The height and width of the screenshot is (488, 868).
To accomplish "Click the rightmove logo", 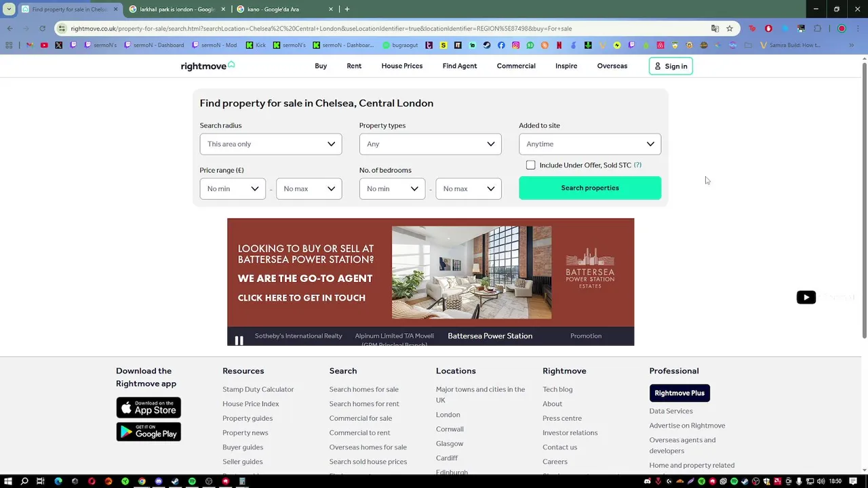I will (x=208, y=66).
